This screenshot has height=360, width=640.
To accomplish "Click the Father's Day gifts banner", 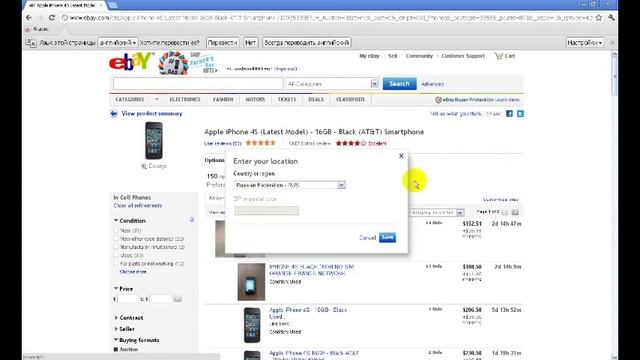I will pyautogui.click(x=188, y=62).
